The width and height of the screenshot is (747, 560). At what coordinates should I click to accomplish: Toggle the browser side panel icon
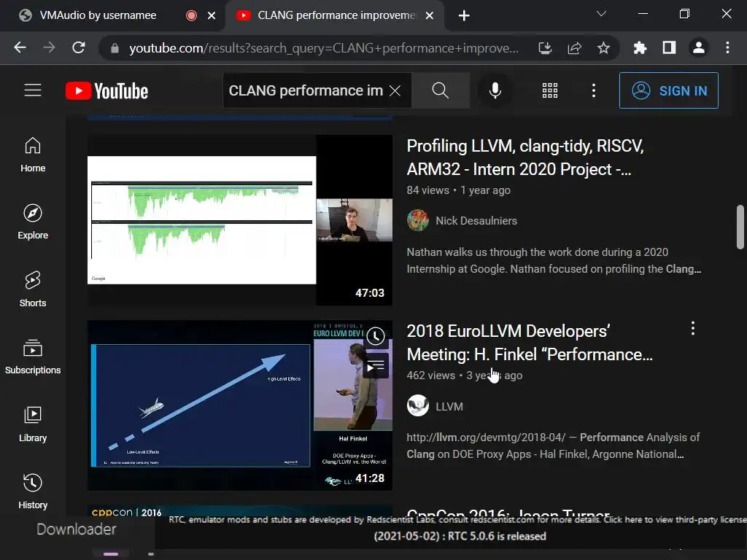tap(670, 47)
